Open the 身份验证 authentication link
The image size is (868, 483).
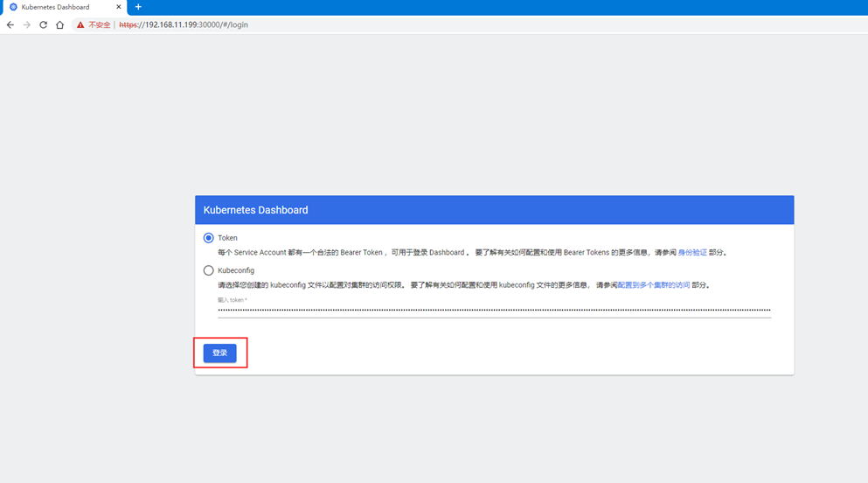point(692,253)
